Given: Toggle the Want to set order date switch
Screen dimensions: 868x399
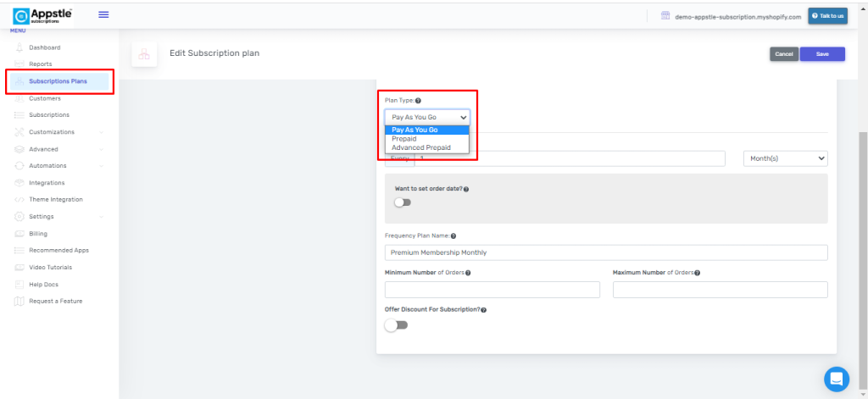Looking at the screenshot, I should pyautogui.click(x=402, y=202).
